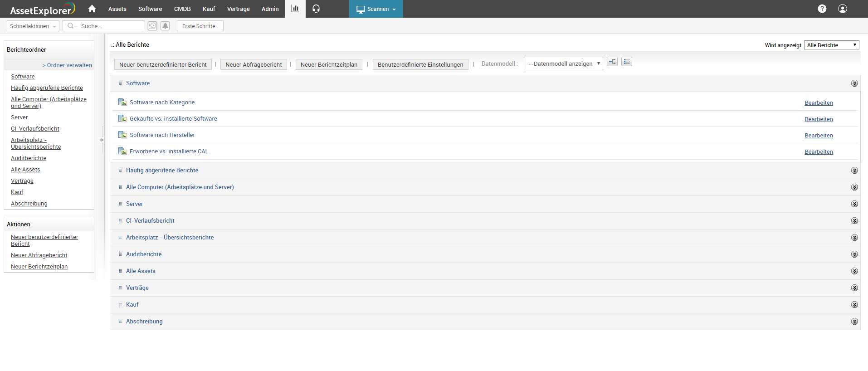Open Häufig abgerufene Berichte sidebar folder
868x371 pixels.
point(47,88)
